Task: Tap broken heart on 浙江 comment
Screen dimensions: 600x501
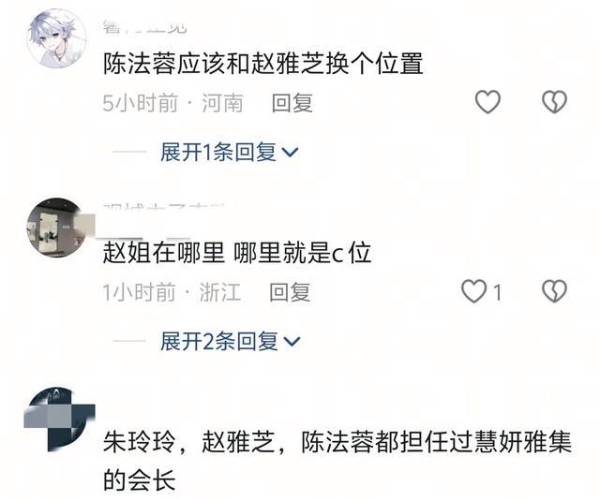Action: pos(554,292)
